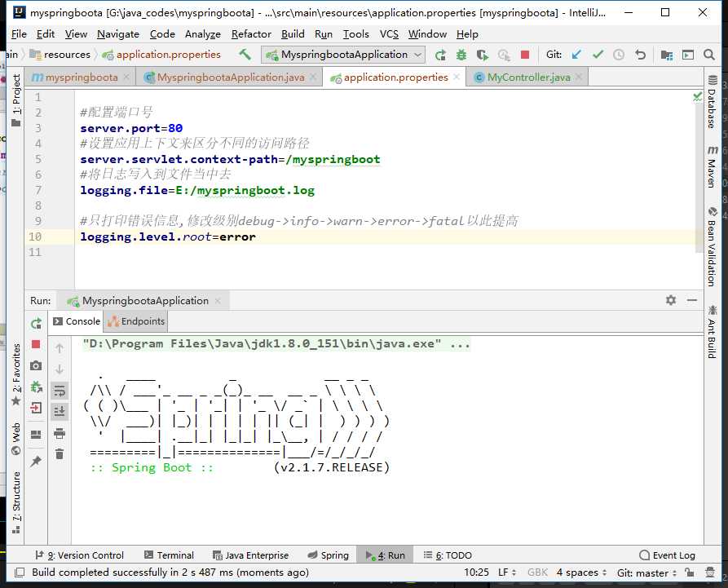728x588 pixels.
Task: Open the Database side panel
Action: [x=713, y=102]
